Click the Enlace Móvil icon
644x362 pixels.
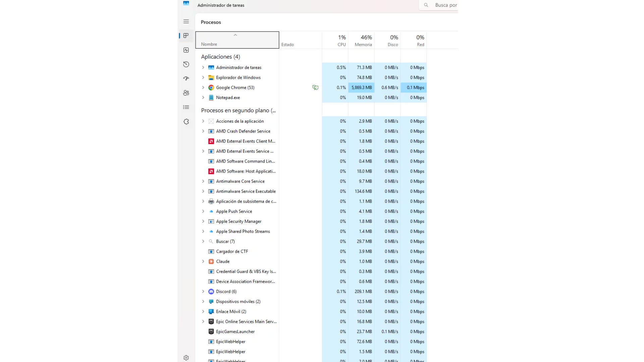211,312
